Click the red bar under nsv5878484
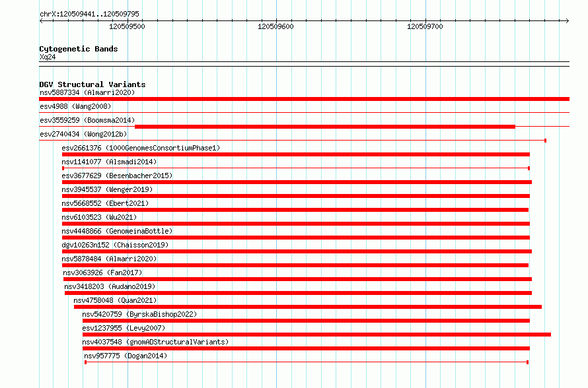The image size is (588, 388). pos(295,265)
